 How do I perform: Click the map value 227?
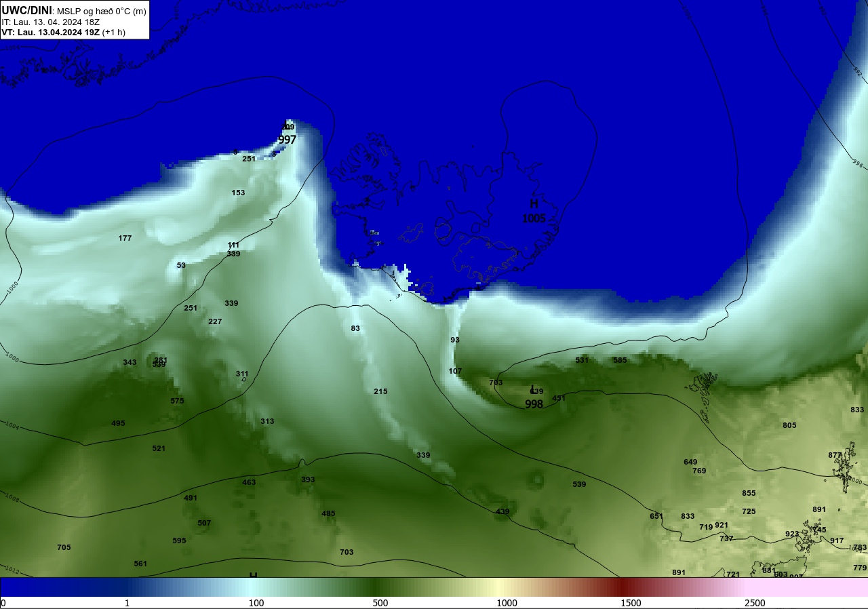[215, 321]
